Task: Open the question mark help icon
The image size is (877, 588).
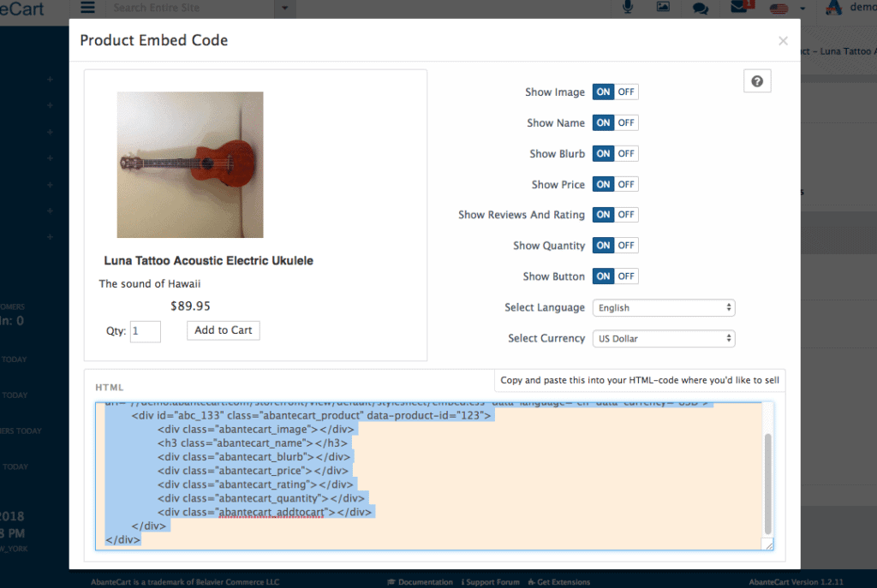Action: pyautogui.click(x=757, y=81)
